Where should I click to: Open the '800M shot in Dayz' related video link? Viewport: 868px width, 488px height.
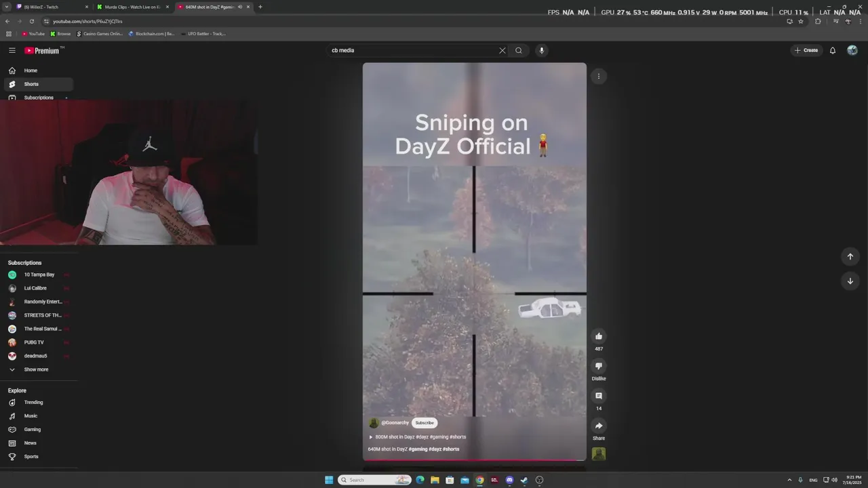click(x=417, y=437)
